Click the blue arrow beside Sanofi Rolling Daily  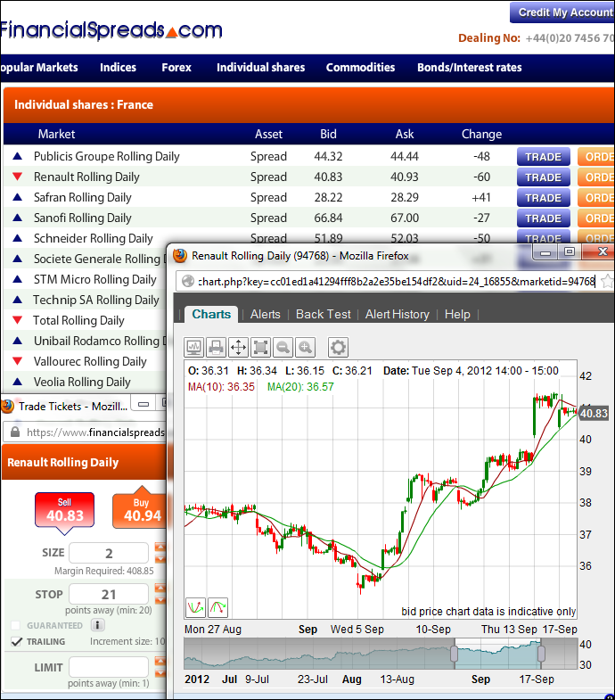18,218
